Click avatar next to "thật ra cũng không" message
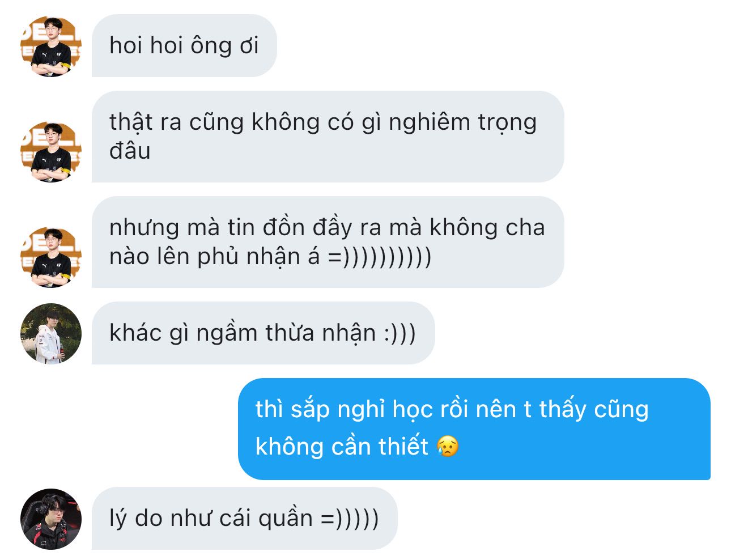Viewport: 731px width, 560px height. coord(51,152)
